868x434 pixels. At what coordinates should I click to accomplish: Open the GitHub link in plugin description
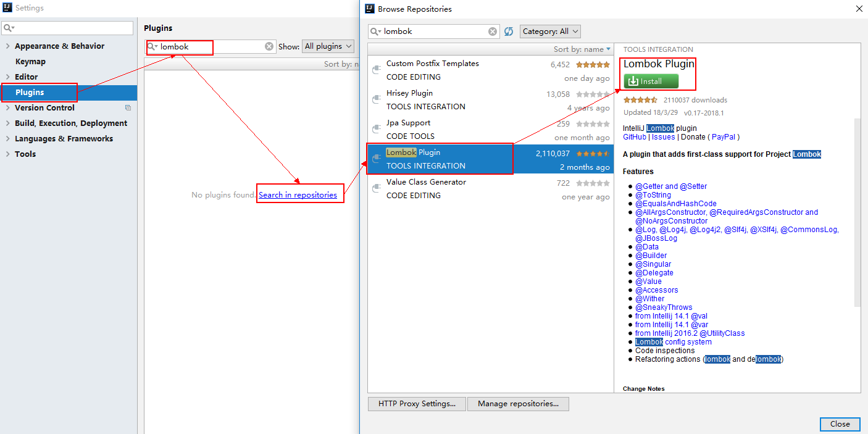[635, 137]
